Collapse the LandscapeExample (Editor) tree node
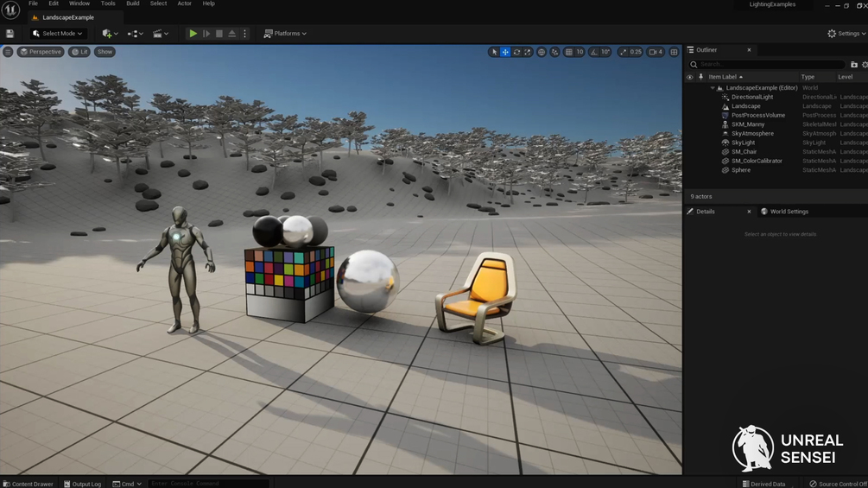This screenshot has width=868, height=488. coord(713,88)
